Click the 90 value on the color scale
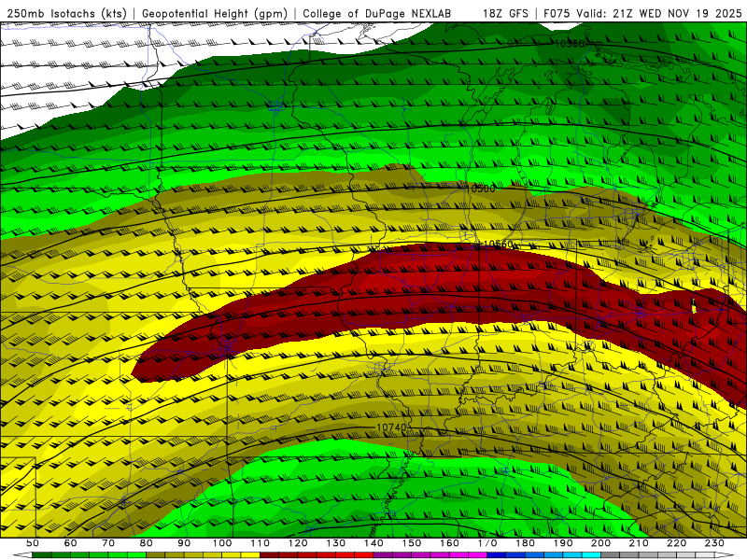 click(x=184, y=543)
